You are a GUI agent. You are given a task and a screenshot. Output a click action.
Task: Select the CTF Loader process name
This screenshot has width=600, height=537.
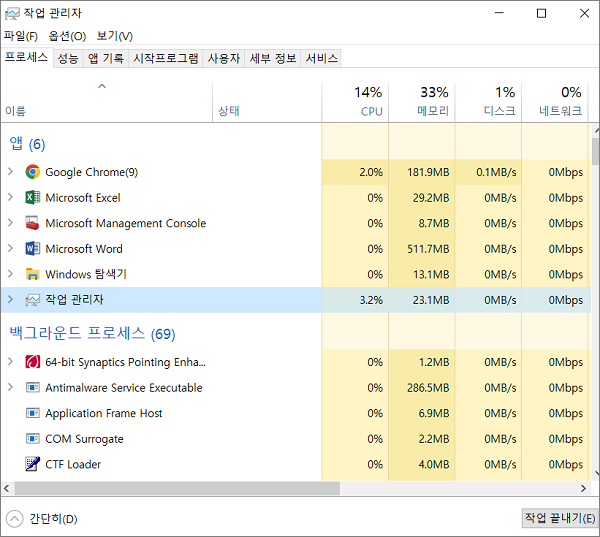[73, 464]
